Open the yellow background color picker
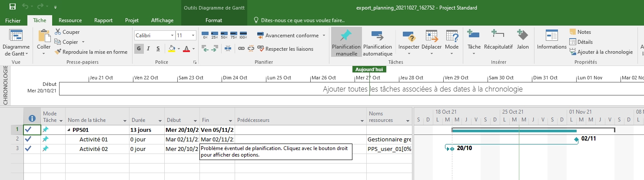This screenshot has height=180, width=644. pos(178,49)
